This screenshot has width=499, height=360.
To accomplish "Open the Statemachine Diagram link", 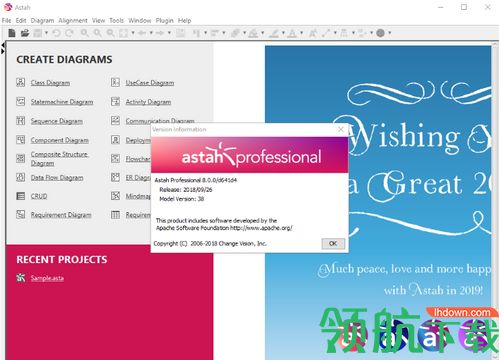I will click(62, 102).
